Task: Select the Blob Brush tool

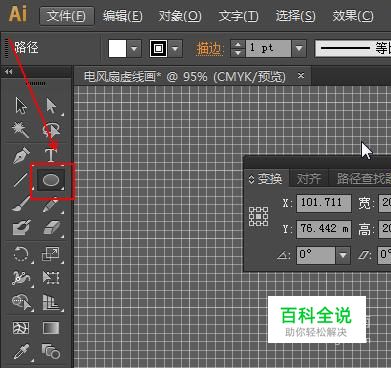Action: (x=21, y=227)
